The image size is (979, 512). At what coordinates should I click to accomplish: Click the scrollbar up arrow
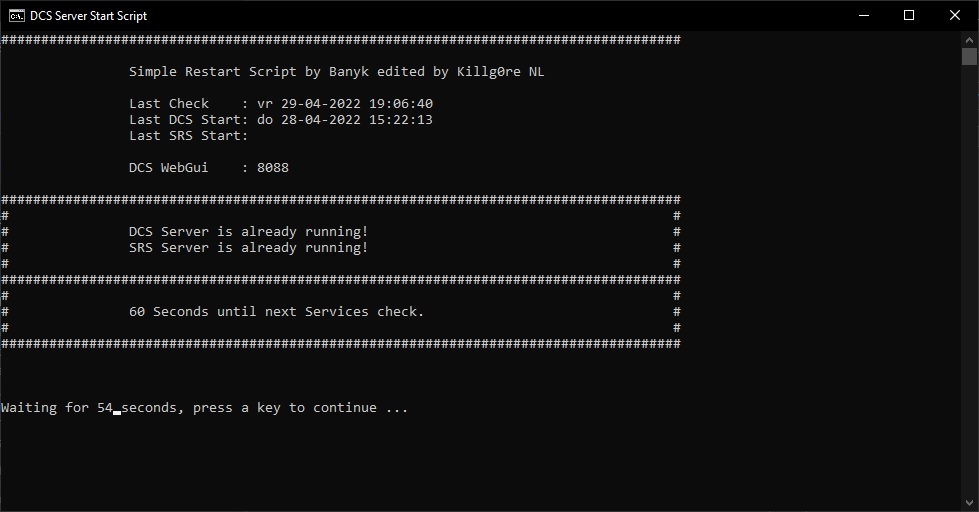pyautogui.click(x=969, y=39)
